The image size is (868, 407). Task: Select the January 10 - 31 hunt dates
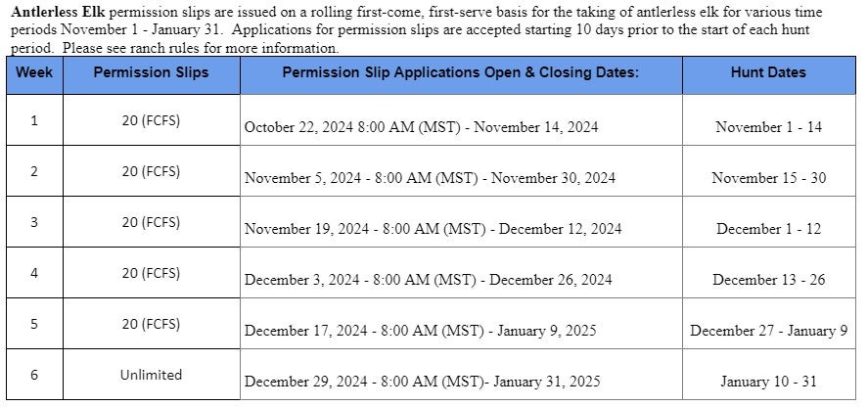(768, 382)
